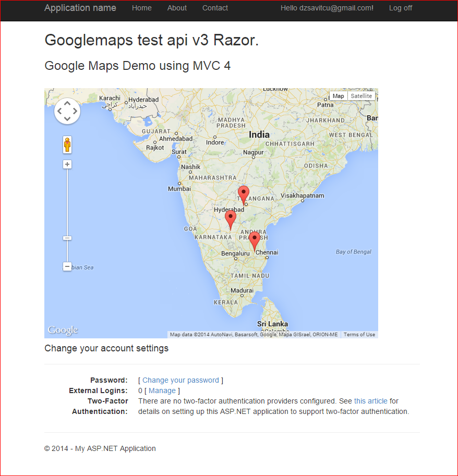This screenshot has width=458, height=476.
Task: Click the Surat city label
Action: [179, 152]
